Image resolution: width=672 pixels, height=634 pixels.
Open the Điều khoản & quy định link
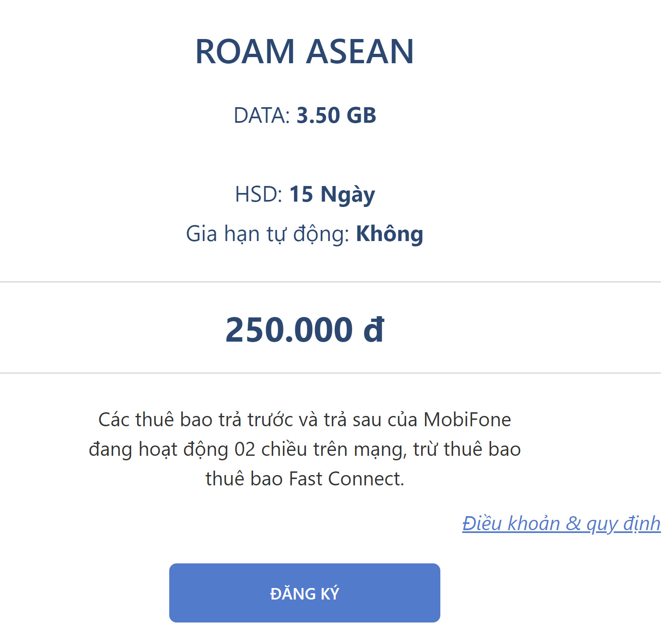coord(561,524)
